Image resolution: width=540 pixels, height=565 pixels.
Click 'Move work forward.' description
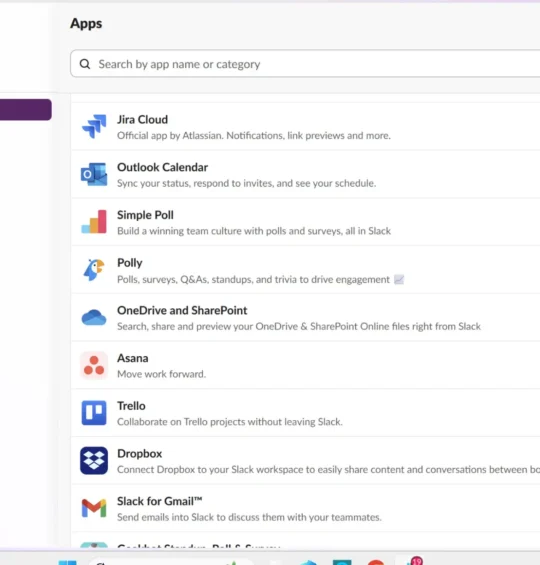161,374
